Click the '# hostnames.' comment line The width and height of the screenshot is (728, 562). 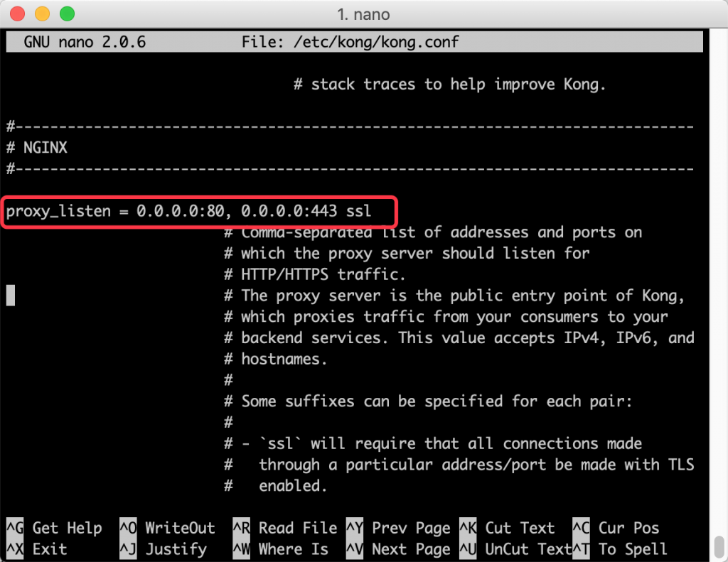276,360
